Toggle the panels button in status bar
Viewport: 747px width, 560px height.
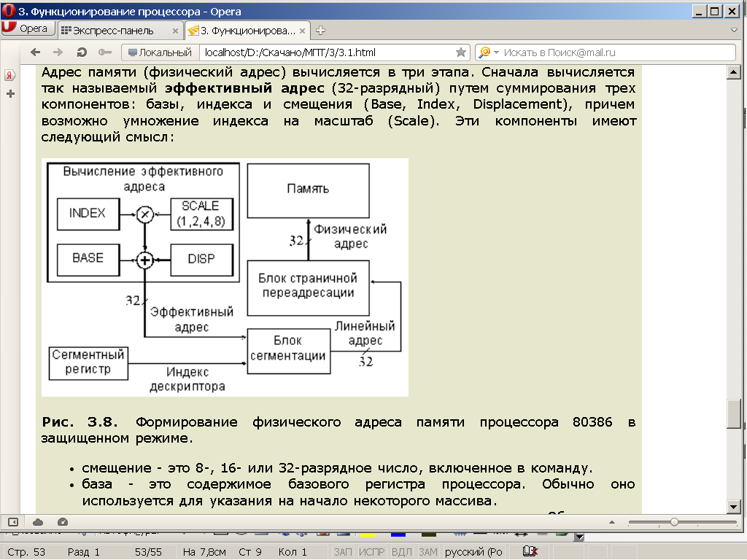pyautogui.click(x=13, y=522)
